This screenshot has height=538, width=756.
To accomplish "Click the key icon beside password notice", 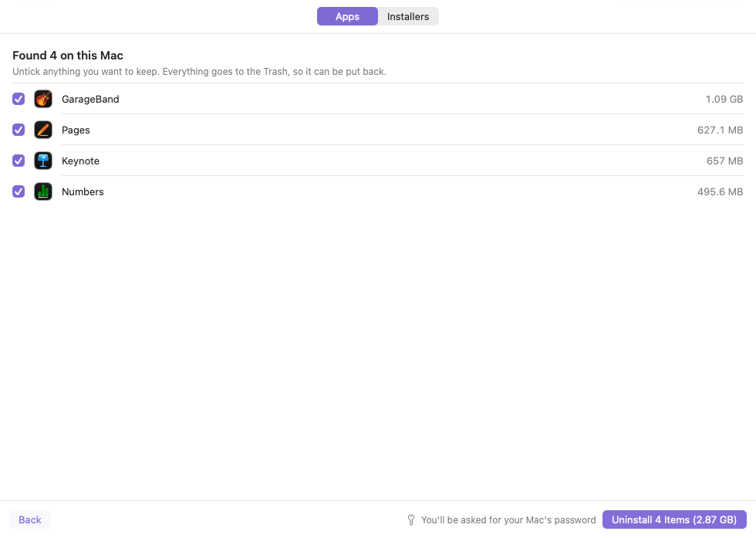I will [x=410, y=519].
